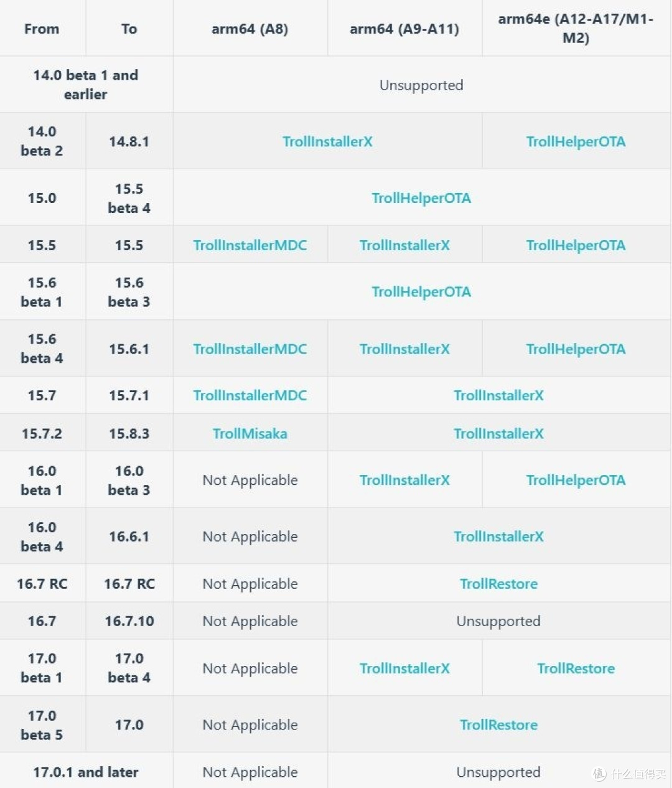Open TrollHelperOTA link in the 15.6.1 row
Image resolution: width=672 pixels, height=788 pixels.
tap(576, 349)
